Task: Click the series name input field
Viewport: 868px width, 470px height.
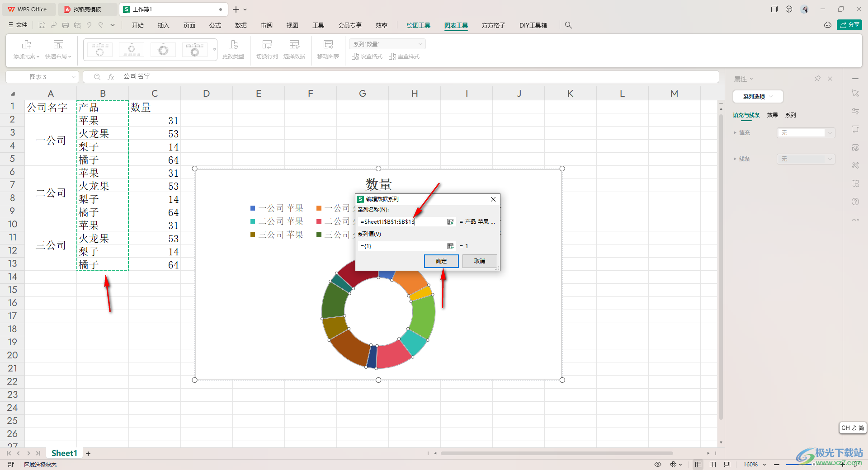Action: tap(401, 222)
